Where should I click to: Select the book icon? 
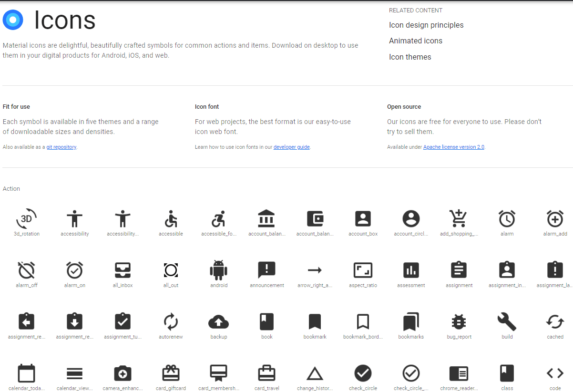(267, 321)
